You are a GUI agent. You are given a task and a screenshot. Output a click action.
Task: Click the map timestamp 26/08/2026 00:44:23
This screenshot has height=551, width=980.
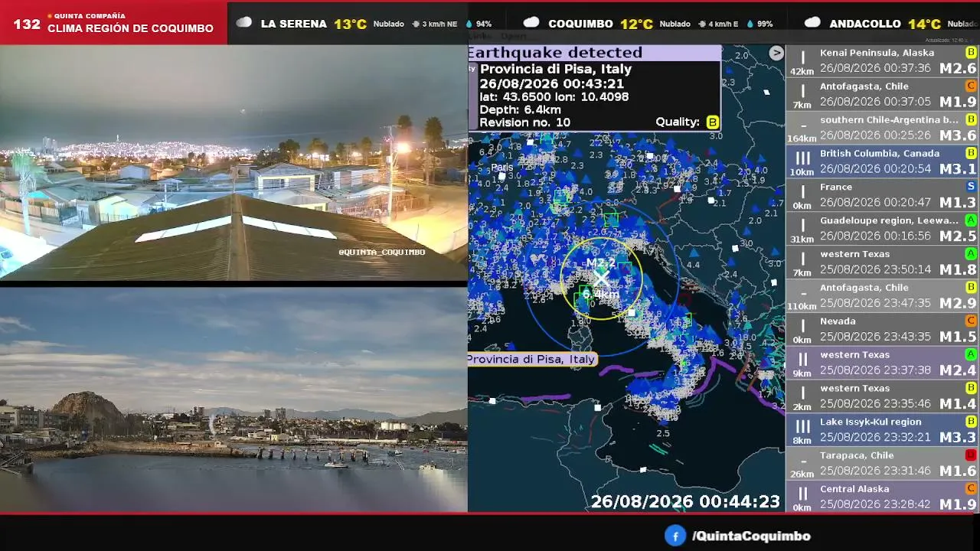[685, 501]
